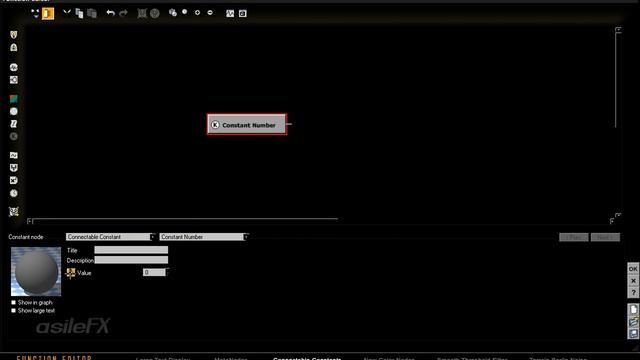The width and height of the screenshot is (640, 360).
Task: Click the save function icon at right
Action: point(633,333)
